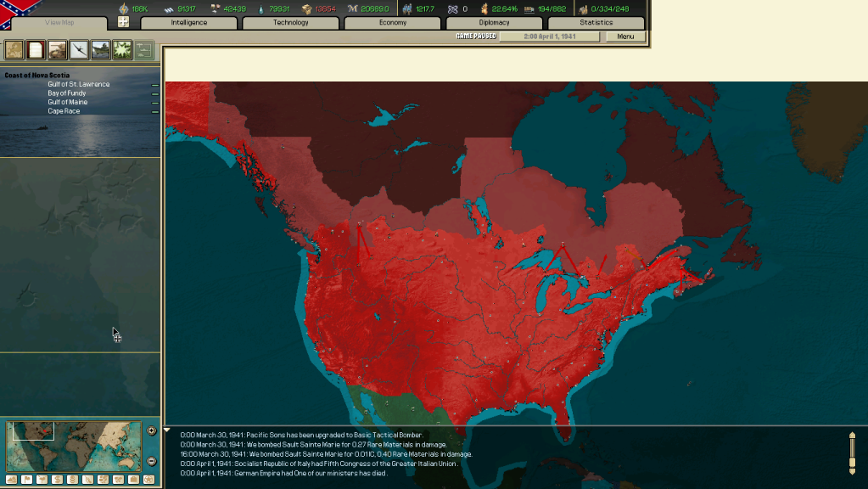Click the nuclear atom icon

[x=453, y=8]
